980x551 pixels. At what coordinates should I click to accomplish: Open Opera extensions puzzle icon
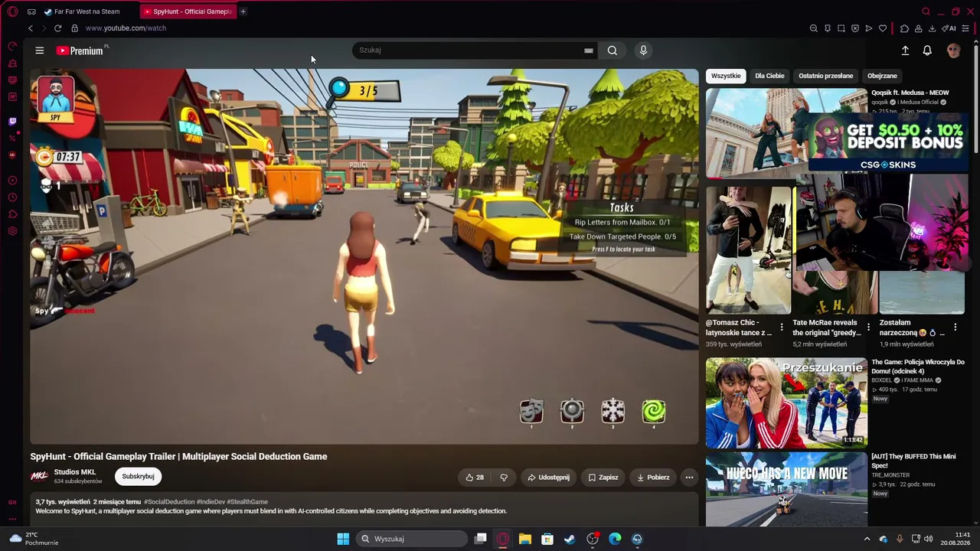click(x=904, y=28)
